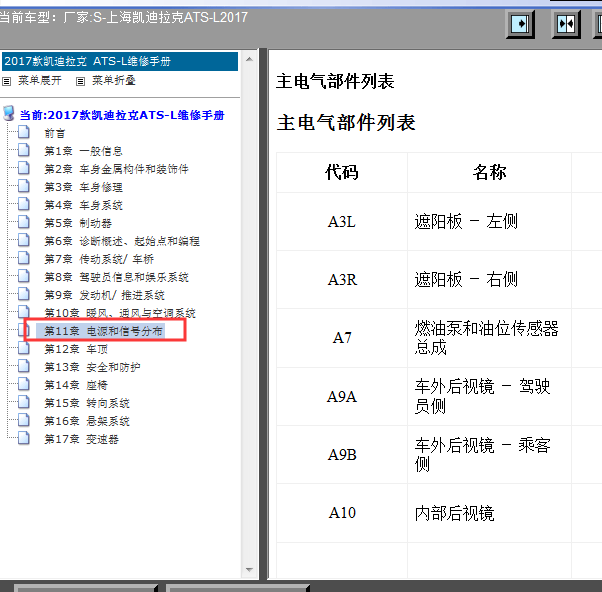Click the sidebar scroll-up arrow
602x592 pixels.
(x=249, y=59)
